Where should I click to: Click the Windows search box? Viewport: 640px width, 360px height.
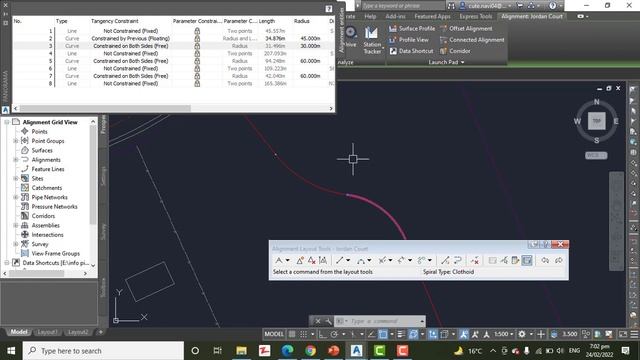pyautogui.click(x=103, y=351)
